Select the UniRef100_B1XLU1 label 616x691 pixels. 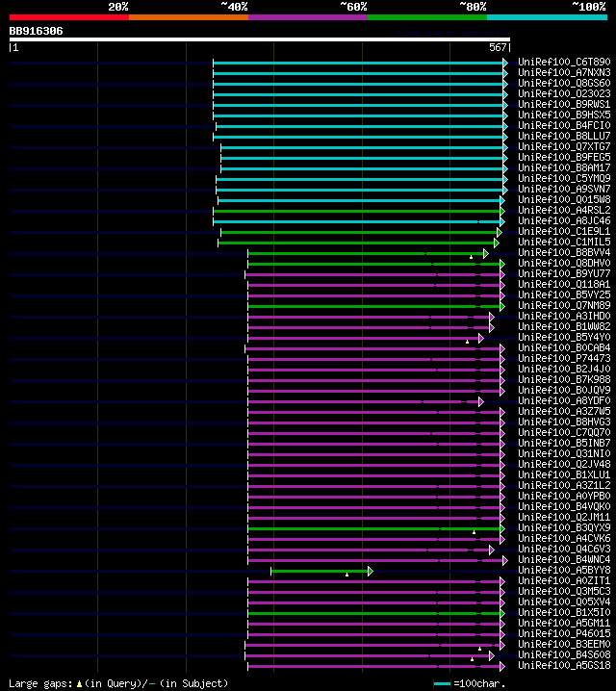[564, 475]
